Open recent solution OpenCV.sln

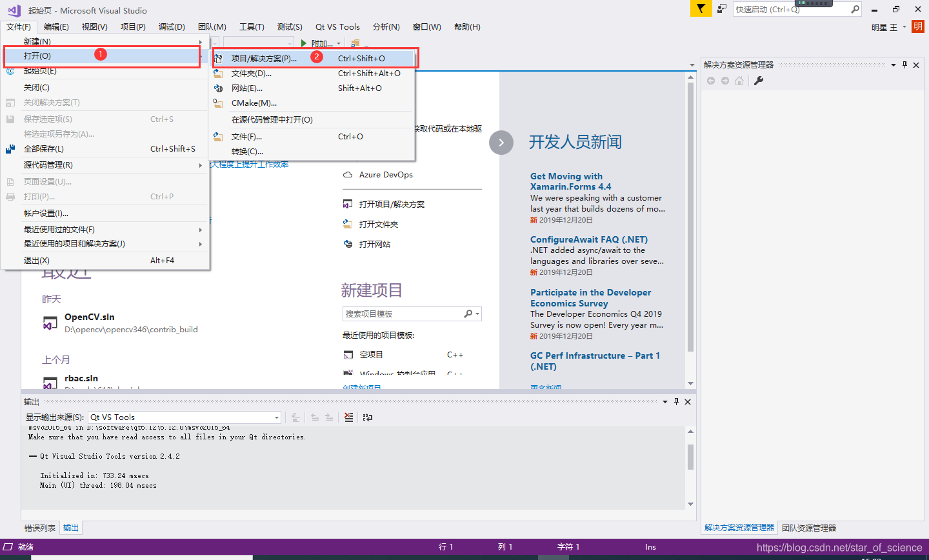[90, 317]
